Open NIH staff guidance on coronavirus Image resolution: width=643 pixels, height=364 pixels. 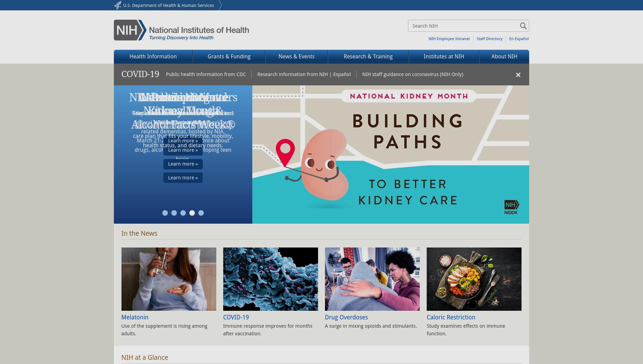[413, 74]
